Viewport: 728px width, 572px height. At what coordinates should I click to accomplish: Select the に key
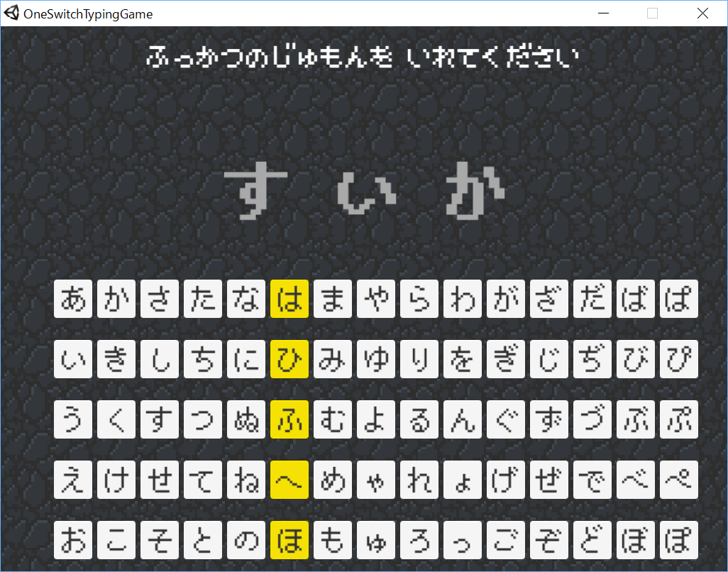[x=246, y=359]
